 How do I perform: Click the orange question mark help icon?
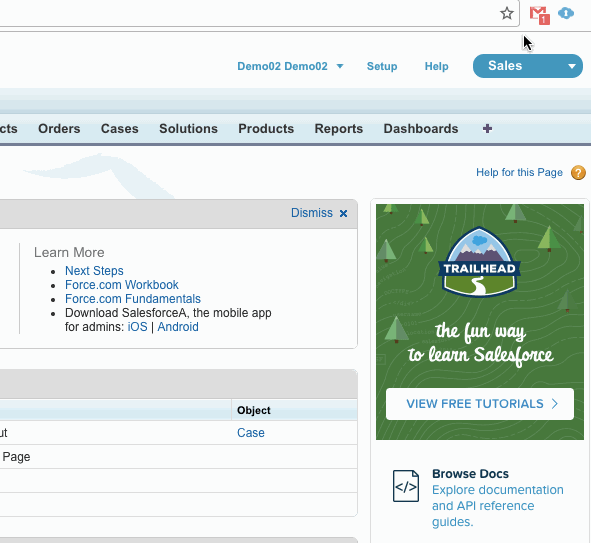[x=578, y=173]
